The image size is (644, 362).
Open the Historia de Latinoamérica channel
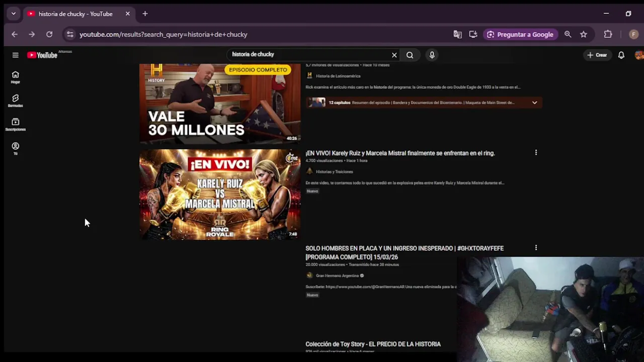[x=338, y=76]
